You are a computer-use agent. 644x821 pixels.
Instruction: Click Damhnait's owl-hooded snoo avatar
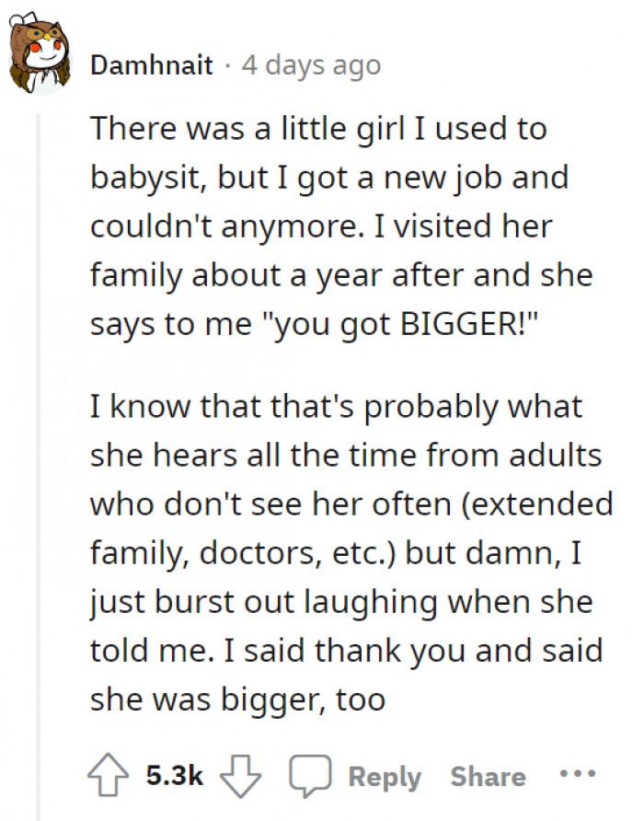[39, 52]
